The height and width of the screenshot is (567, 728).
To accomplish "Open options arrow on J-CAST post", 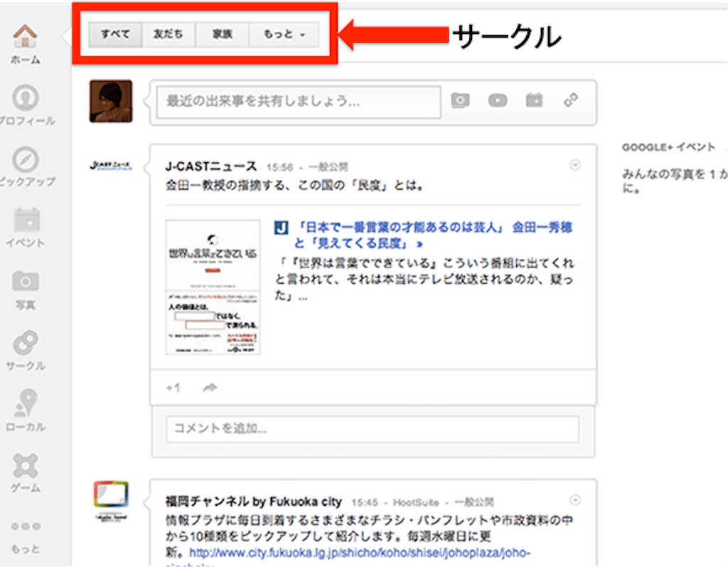I will 576,165.
